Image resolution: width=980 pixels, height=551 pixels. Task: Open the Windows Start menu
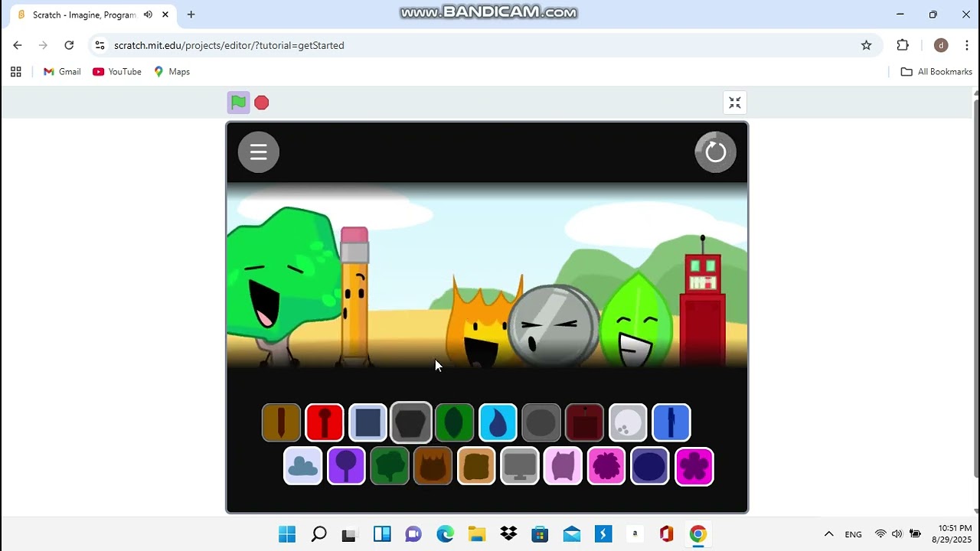(287, 534)
